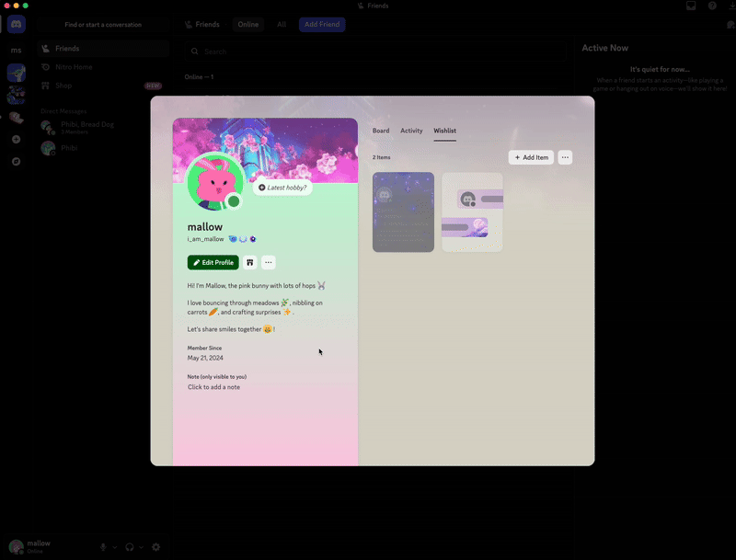The width and height of the screenshot is (736, 560).
Task: Switch to the Activity tab
Action: (411, 131)
